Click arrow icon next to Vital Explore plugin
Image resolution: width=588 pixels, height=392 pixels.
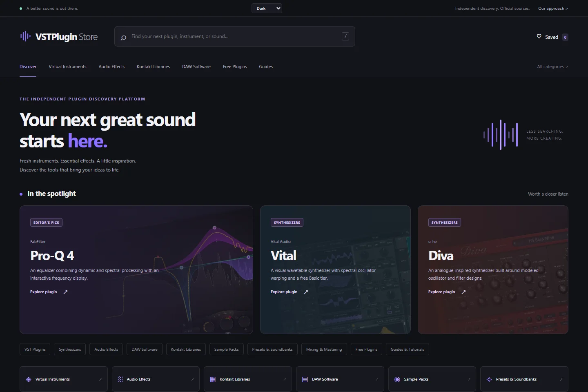pyautogui.click(x=306, y=292)
